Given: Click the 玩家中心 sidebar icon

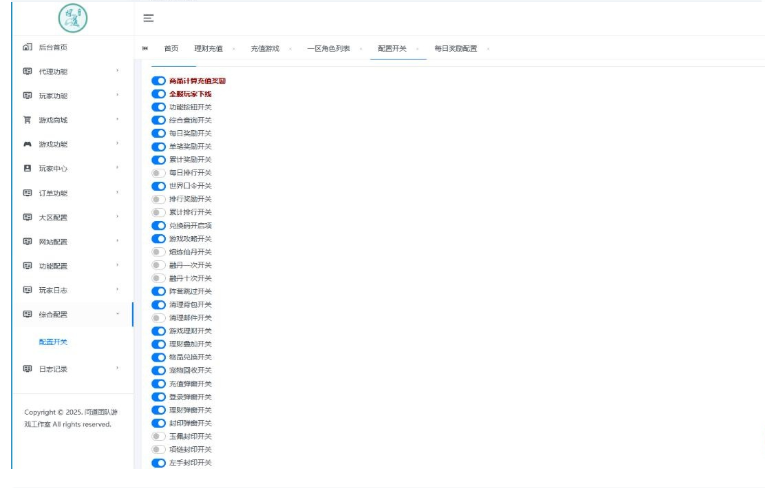Looking at the screenshot, I should [x=27, y=168].
